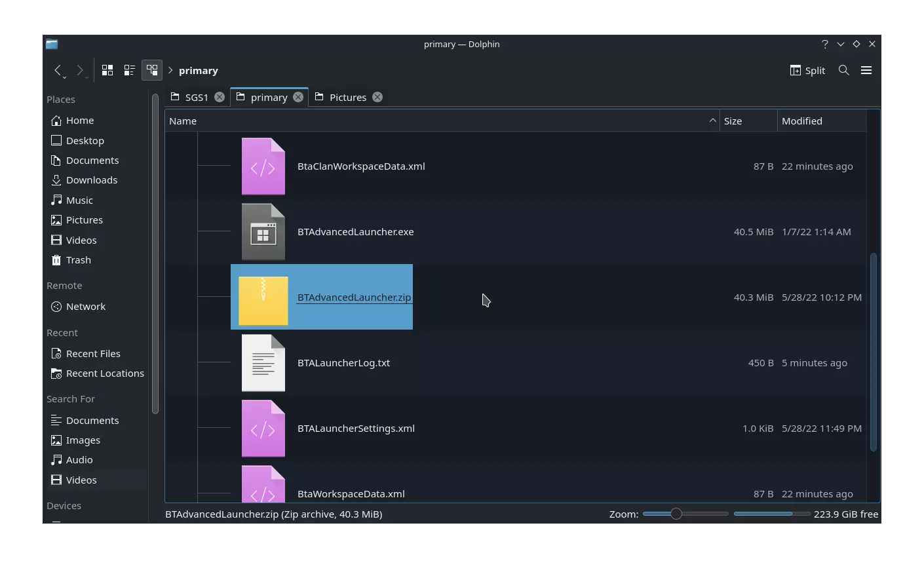924x574 pixels.
Task: Switch to Details view mode
Action: [x=152, y=70]
